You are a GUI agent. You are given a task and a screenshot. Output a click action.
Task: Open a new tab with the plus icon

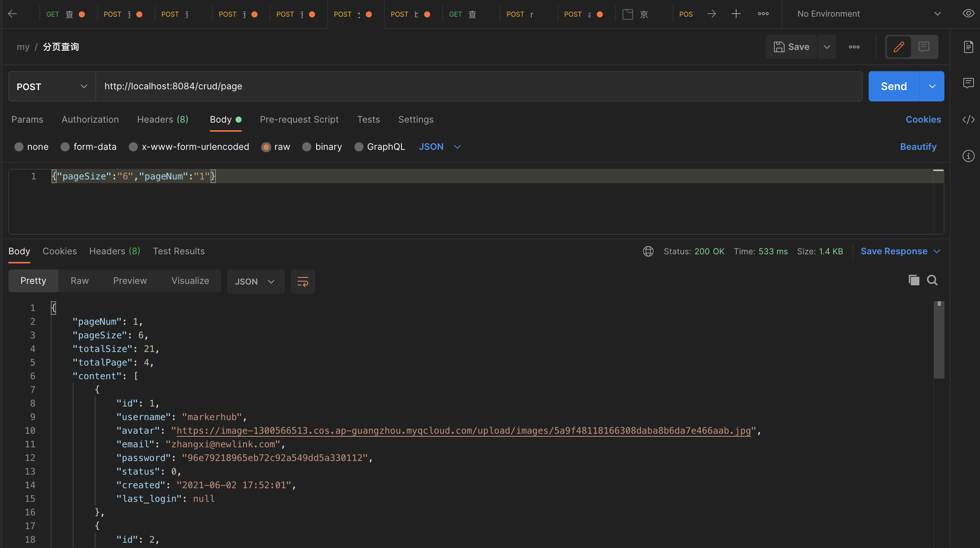pos(736,14)
